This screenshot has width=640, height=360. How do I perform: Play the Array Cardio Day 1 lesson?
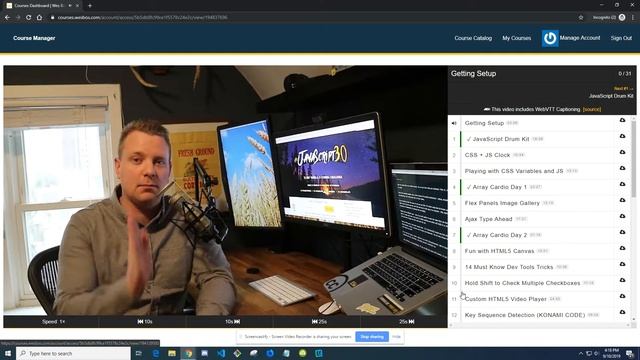(x=500, y=187)
